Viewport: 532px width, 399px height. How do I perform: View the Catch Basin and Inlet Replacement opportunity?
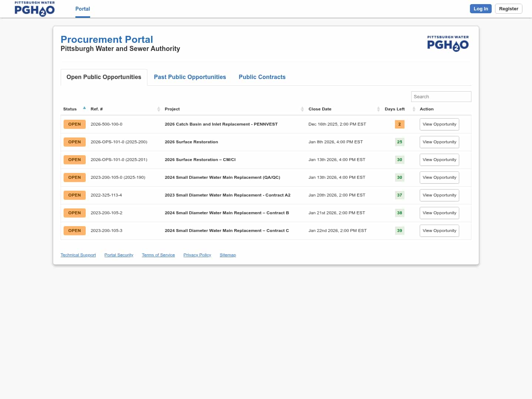(x=439, y=124)
